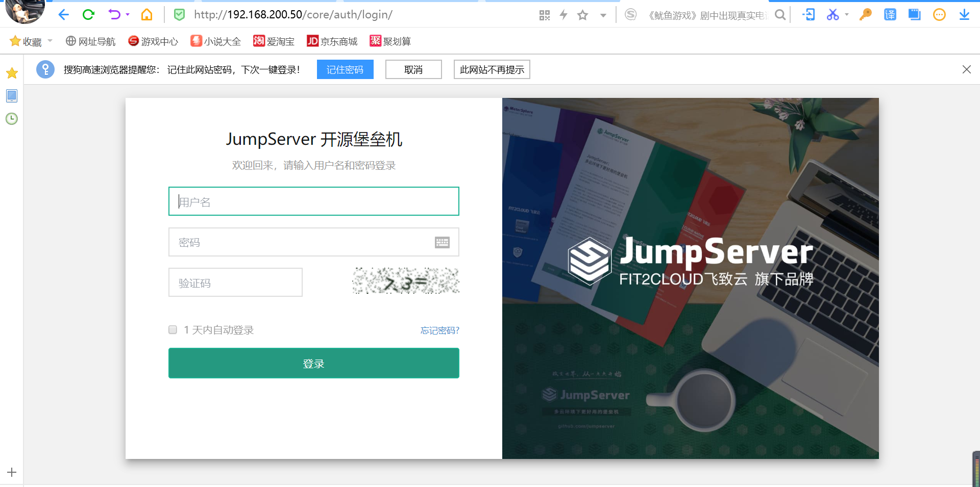
Task: Click the green security shield icon
Action: pyautogui.click(x=179, y=15)
